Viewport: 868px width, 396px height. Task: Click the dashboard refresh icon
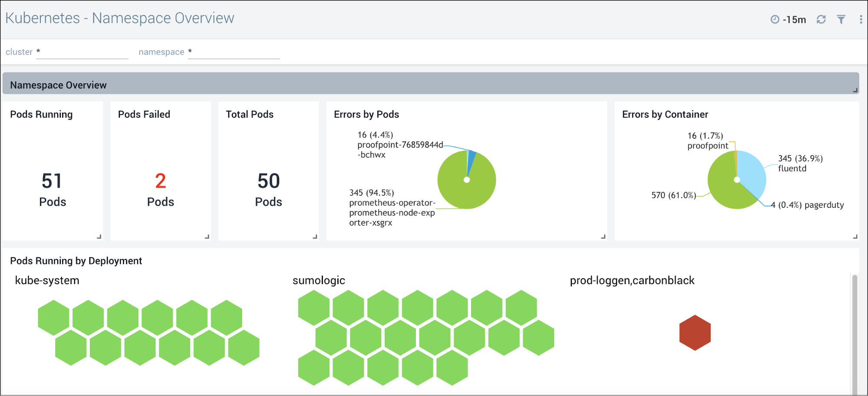[821, 20]
